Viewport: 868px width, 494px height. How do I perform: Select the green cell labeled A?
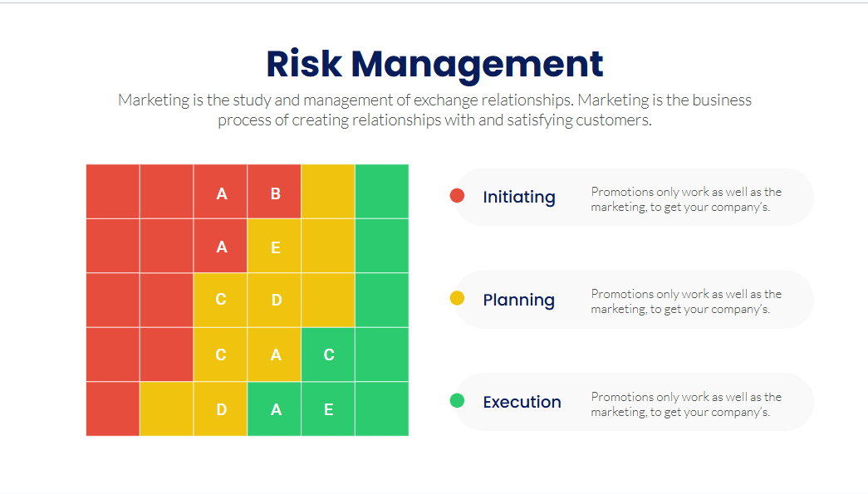[274, 408]
